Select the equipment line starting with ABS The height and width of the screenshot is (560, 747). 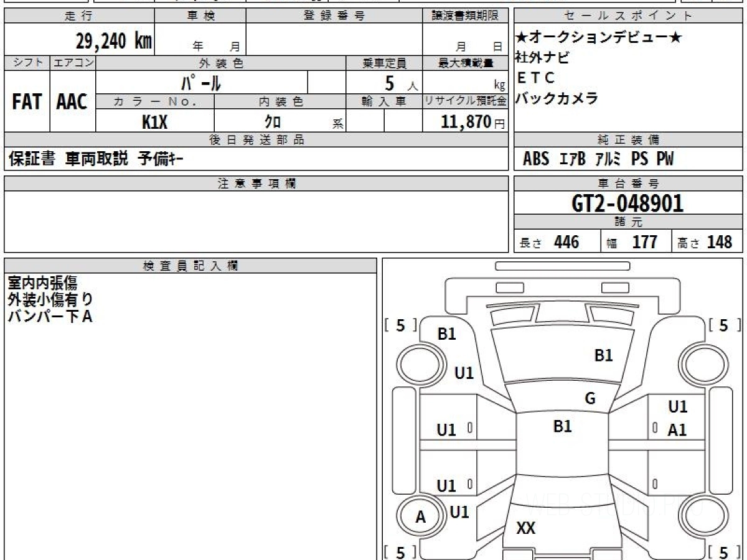click(x=598, y=159)
